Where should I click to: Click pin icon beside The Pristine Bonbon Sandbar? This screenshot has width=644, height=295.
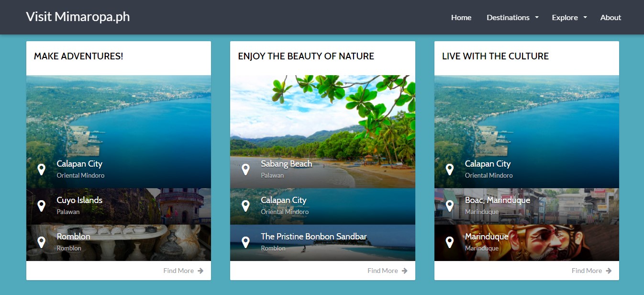[x=245, y=242]
